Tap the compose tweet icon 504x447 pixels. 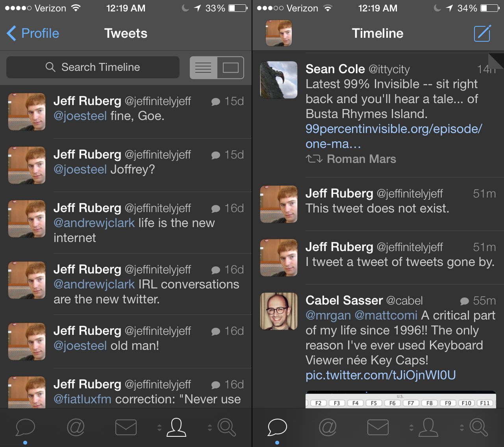click(x=482, y=33)
